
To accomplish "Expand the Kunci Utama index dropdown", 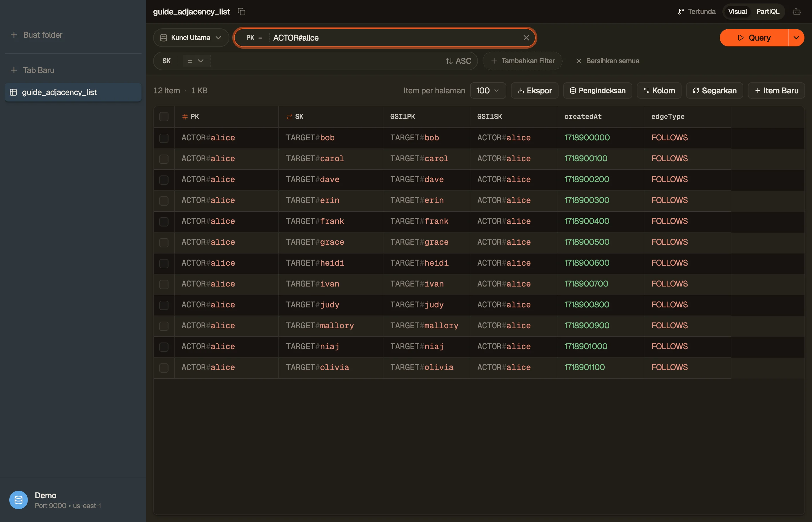I will (191, 38).
